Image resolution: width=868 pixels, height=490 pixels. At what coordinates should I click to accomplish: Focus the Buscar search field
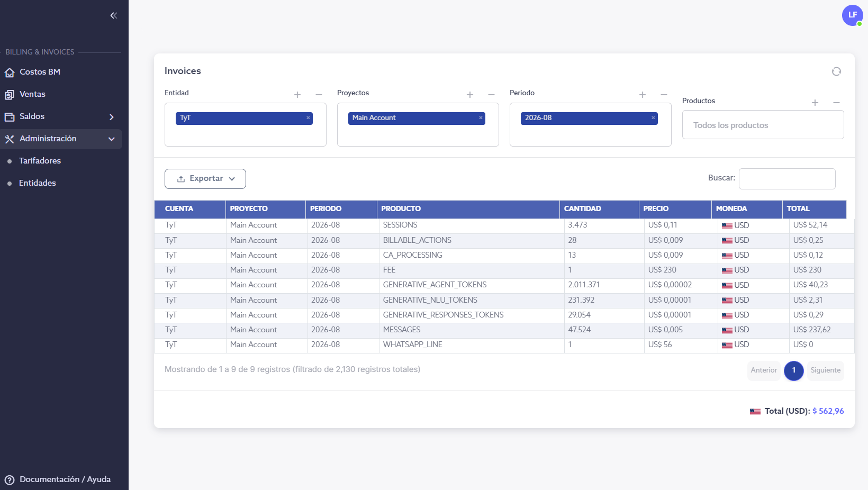787,179
